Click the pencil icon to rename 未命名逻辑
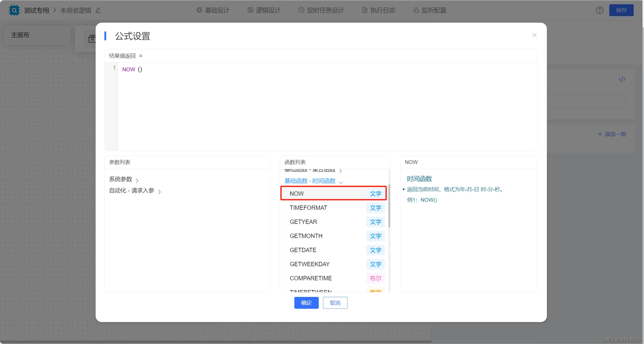Screen dimensions: 644x344 (x=98, y=10)
